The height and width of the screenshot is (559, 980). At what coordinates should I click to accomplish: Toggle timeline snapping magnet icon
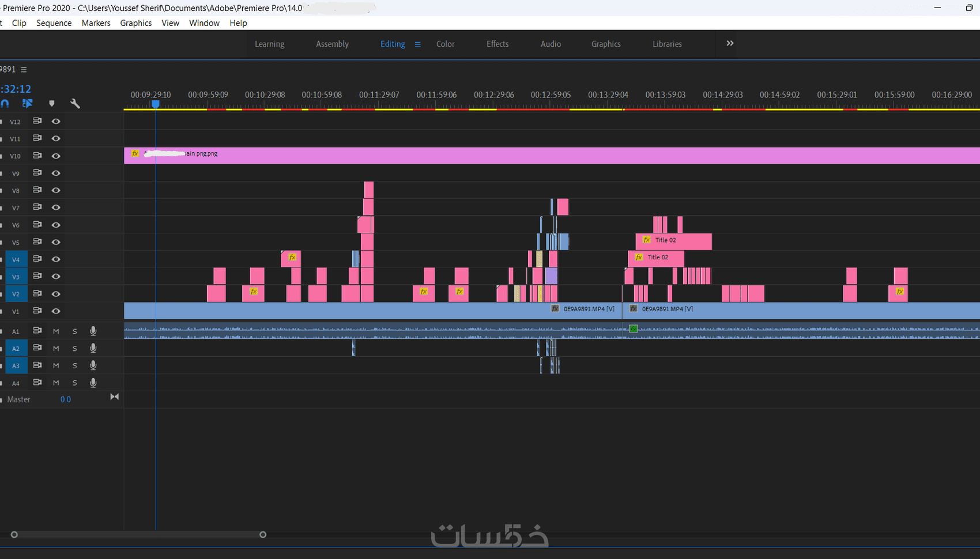pyautogui.click(x=5, y=104)
